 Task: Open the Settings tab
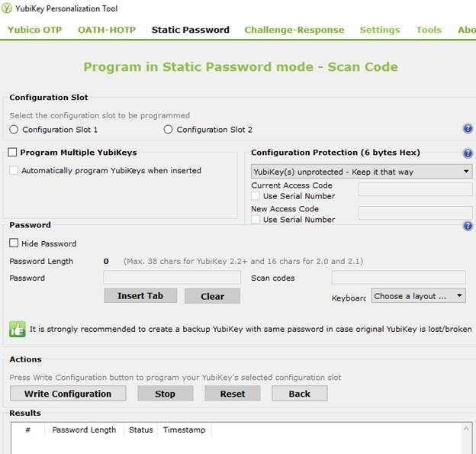click(x=380, y=30)
